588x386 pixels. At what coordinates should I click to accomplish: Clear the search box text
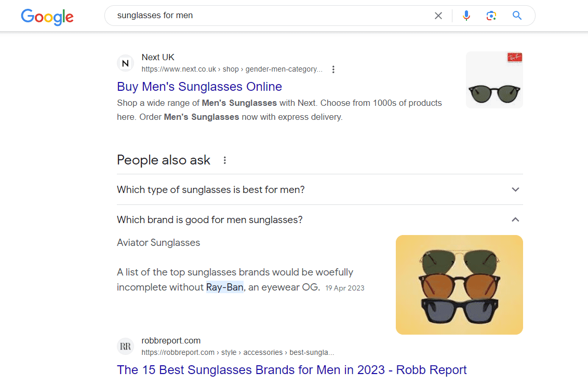[x=438, y=16]
